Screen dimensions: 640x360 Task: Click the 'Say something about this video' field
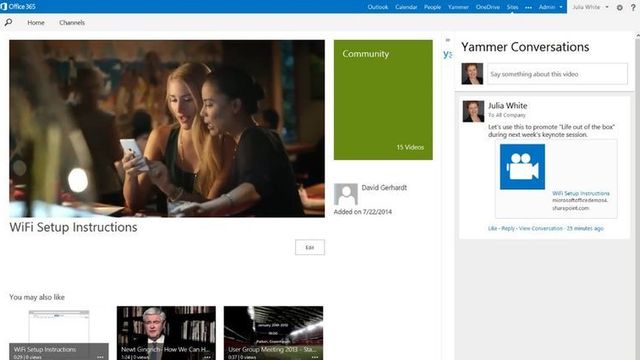[557, 74]
